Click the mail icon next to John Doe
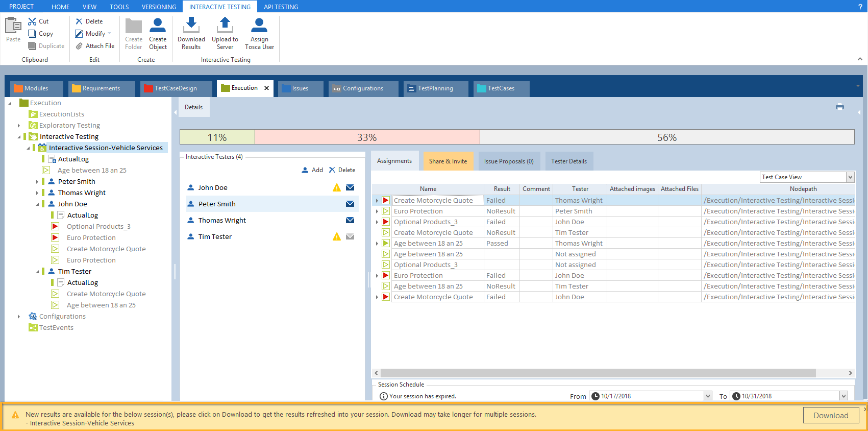This screenshot has width=868, height=431. 350,187
